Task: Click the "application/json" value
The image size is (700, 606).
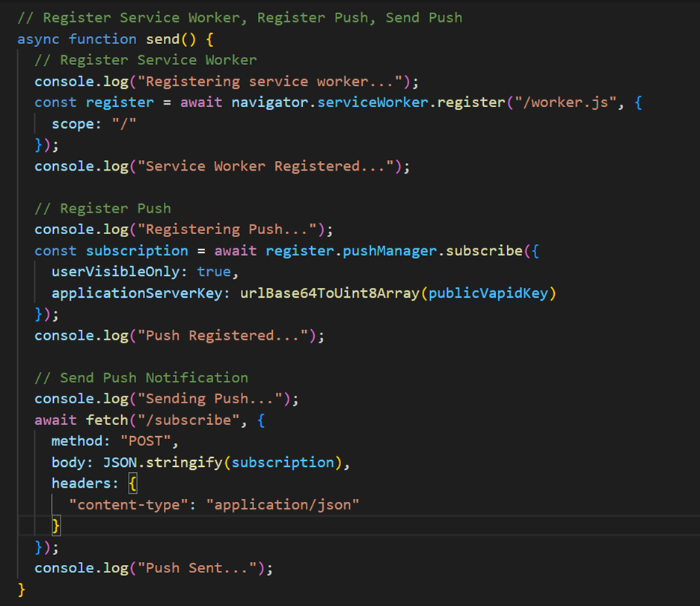Action: click(x=283, y=505)
